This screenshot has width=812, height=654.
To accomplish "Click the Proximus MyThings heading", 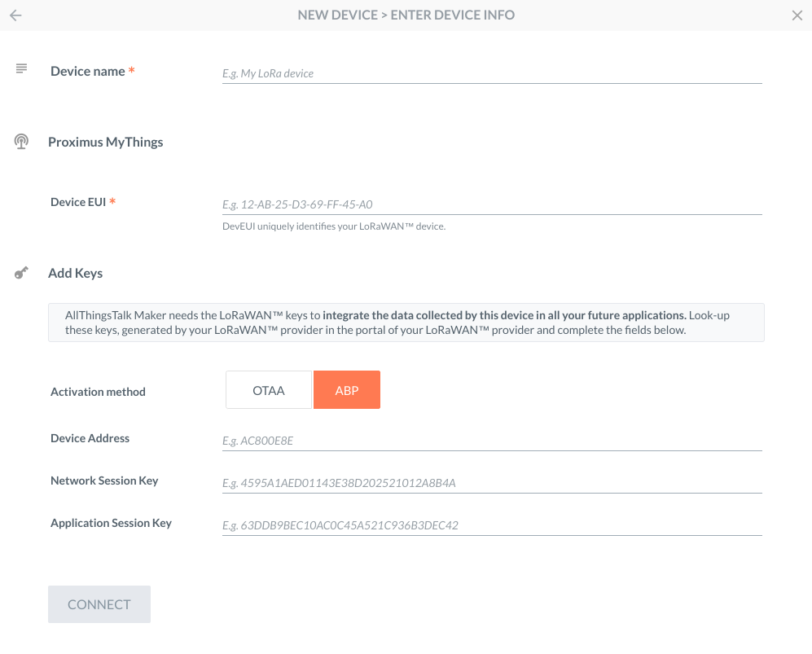I will tap(105, 142).
